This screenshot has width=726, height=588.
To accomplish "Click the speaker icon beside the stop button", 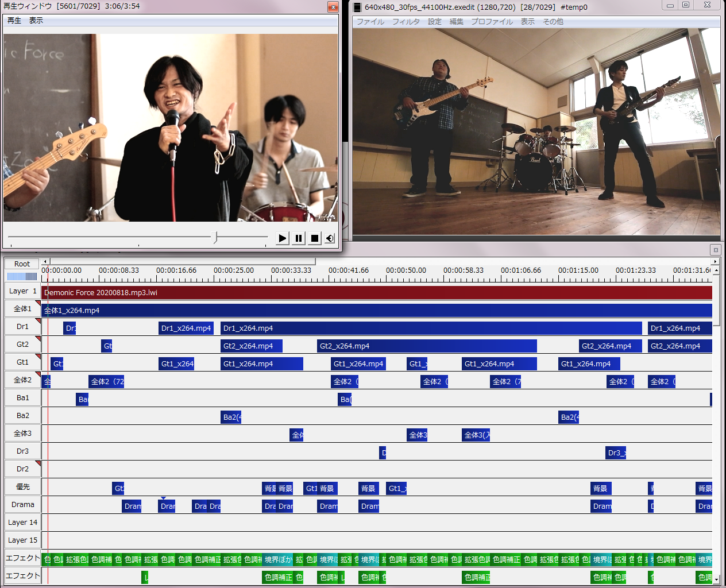I will click(x=330, y=238).
